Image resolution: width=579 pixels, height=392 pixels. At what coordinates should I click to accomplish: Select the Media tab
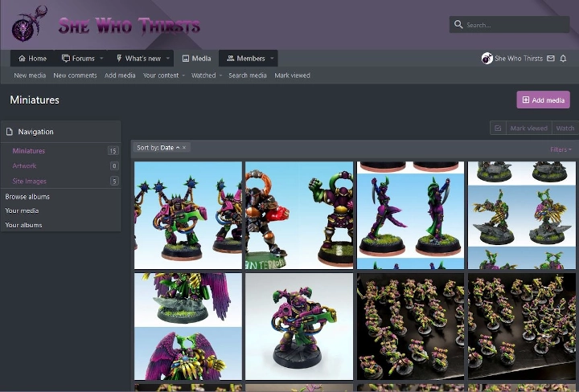[196, 59]
